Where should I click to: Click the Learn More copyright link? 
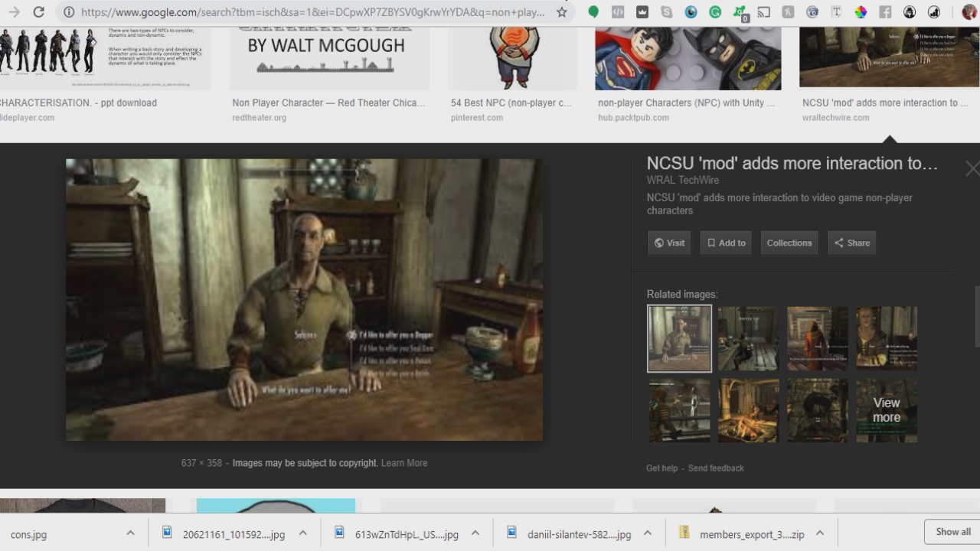point(404,463)
